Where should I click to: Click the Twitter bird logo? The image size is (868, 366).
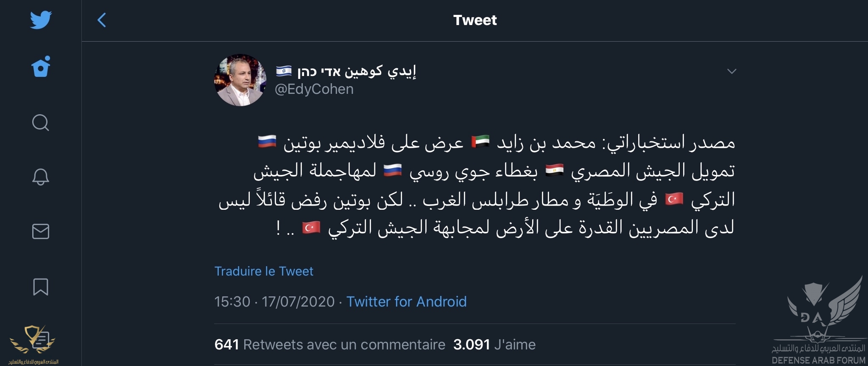click(x=41, y=20)
